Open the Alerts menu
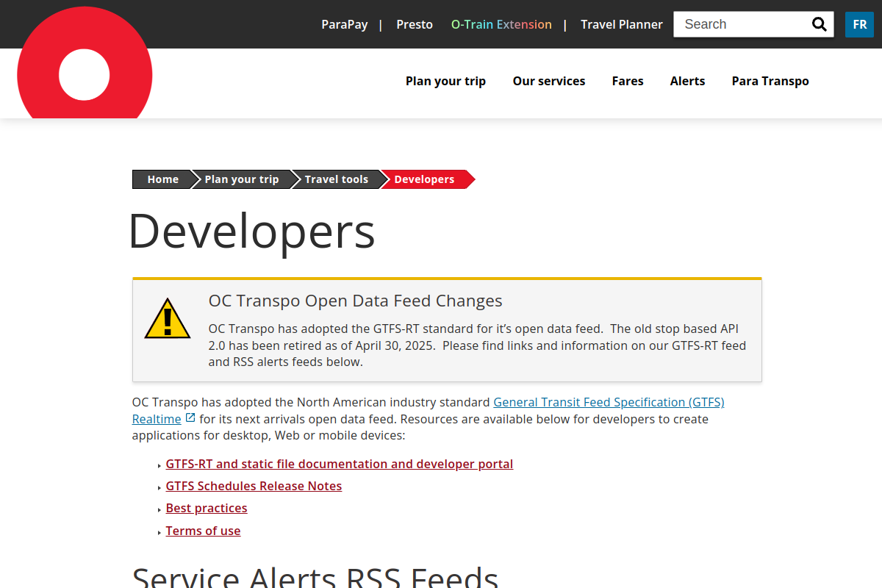The width and height of the screenshot is (882, 588). pyautogui.click(x=687, y=81)
